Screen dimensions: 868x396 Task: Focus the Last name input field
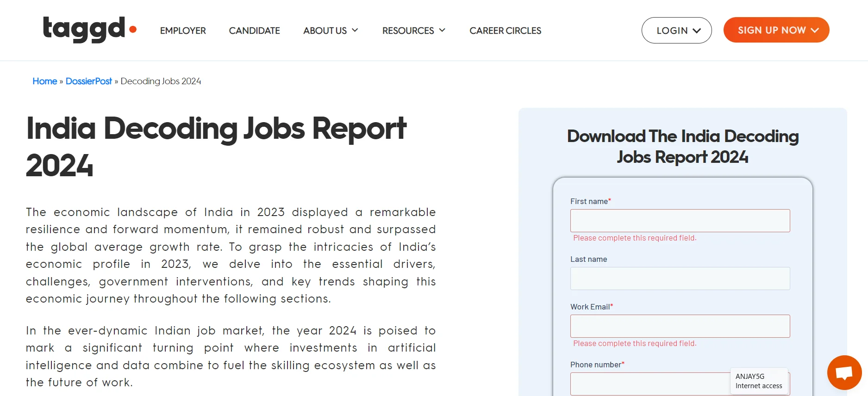click(680, 278)
